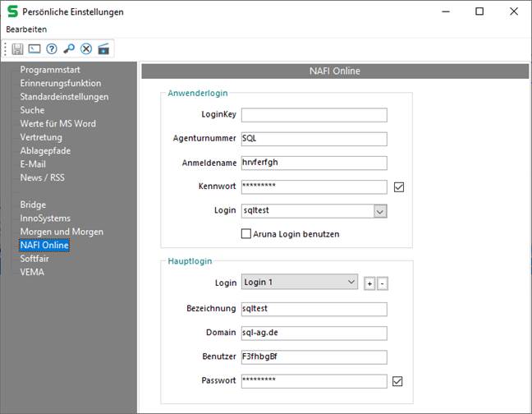Expand the Anwenderlogin Login dropdown showing sqltest

coord(379,211)
